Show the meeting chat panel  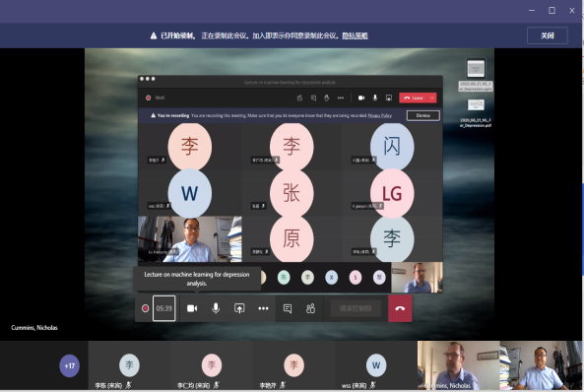[x=288, y=308]
